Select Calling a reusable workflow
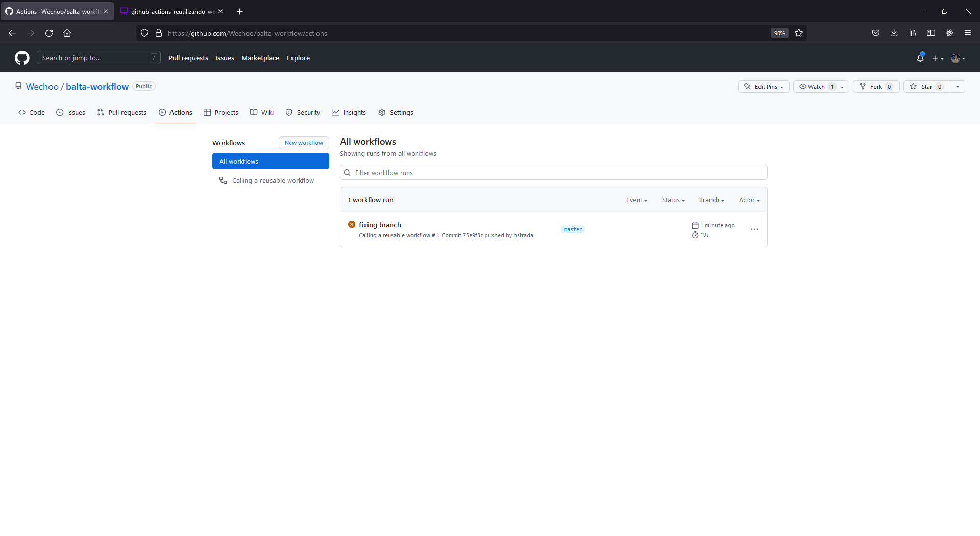This screenshot has height=536, width=980. (271, 181)
